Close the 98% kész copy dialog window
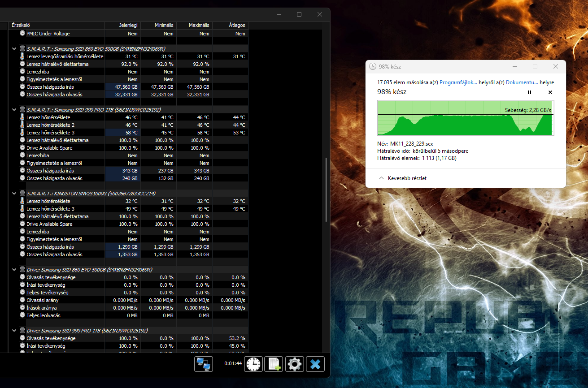This screenshot has height=388, width=588. [556, 66]
